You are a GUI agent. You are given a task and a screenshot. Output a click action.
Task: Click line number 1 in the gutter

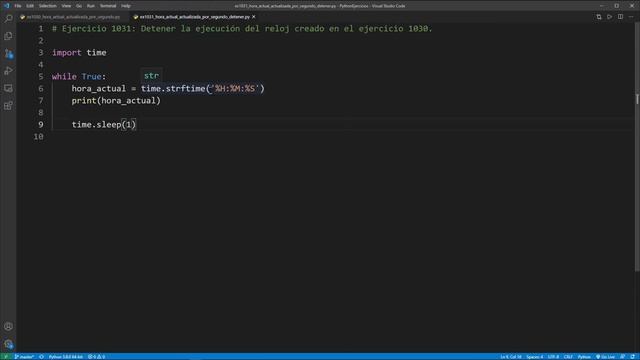click(x=40, y=29)
